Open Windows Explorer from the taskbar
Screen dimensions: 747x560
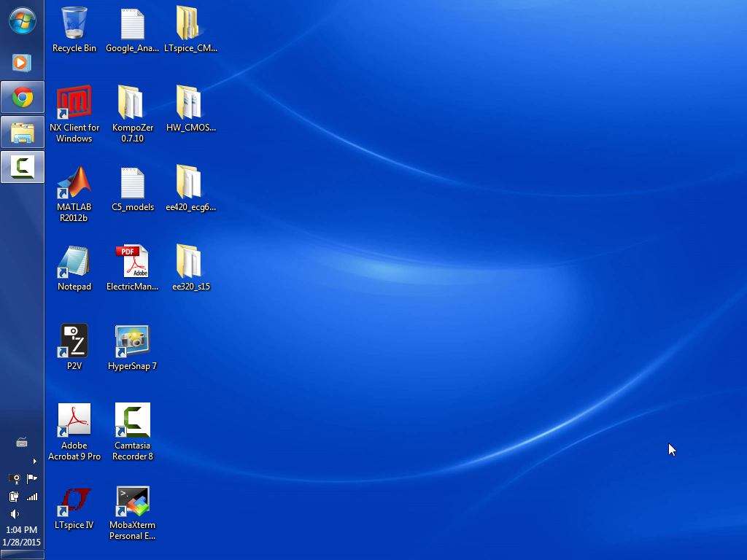[22, 132]
